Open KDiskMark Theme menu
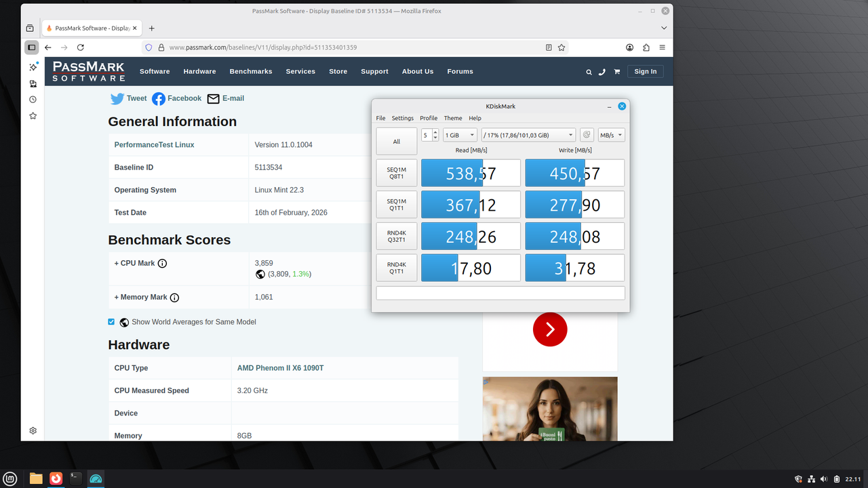 click(453, 118)
